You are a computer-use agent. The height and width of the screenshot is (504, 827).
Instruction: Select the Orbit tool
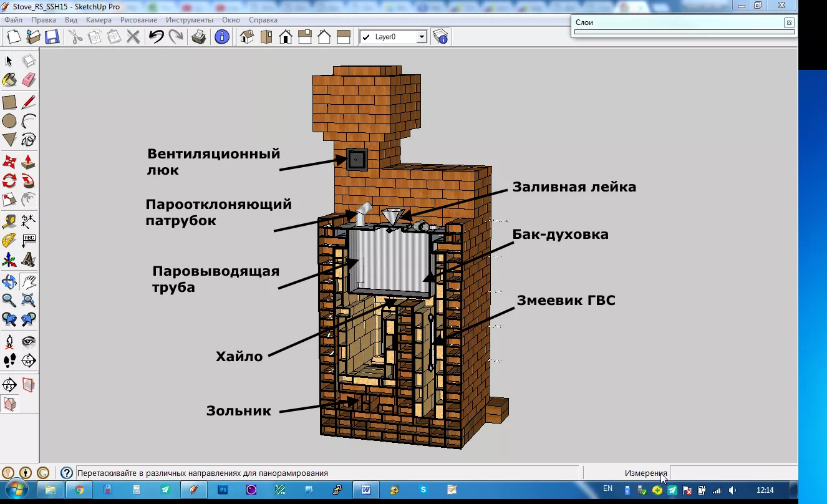(9, 281)
